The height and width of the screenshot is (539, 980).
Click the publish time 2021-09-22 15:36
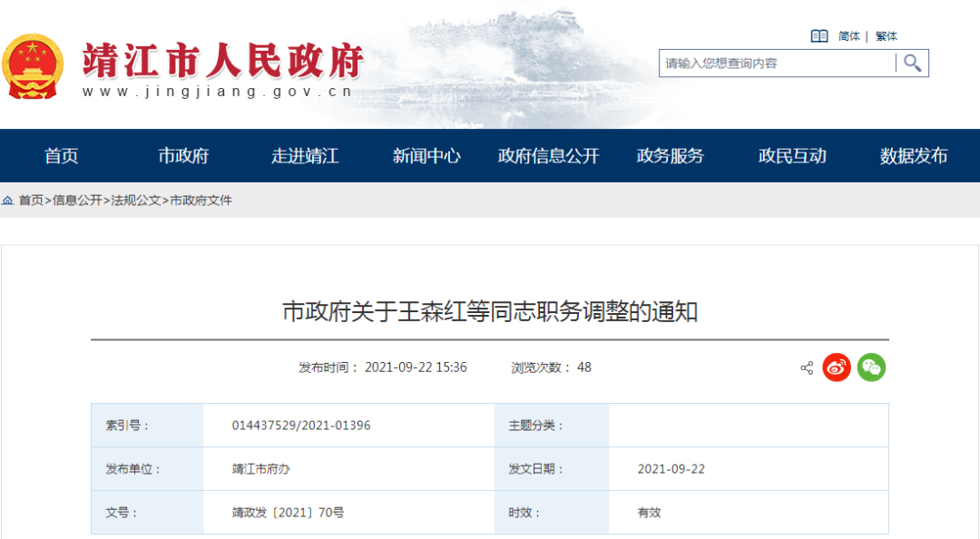pos(416,367)
